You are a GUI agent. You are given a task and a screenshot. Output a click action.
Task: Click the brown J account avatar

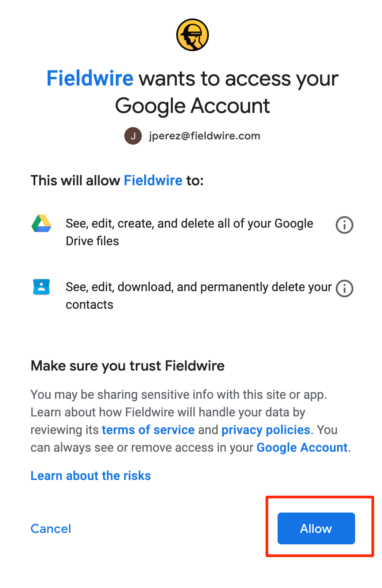tap(133, 136)
